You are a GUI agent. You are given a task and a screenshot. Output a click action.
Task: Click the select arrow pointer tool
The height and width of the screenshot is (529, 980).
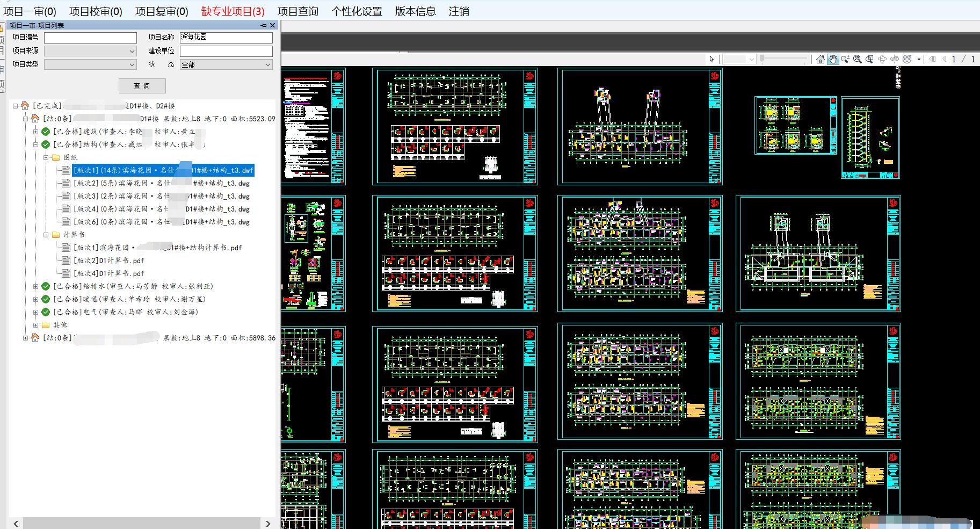712,59
